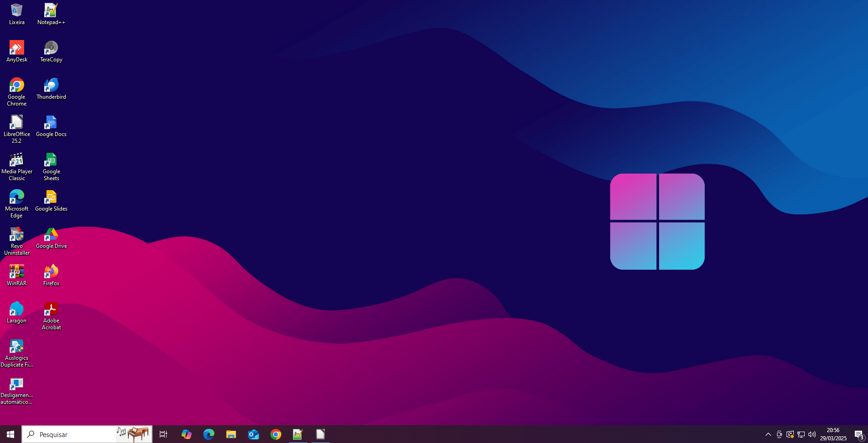Image resolution: width=868 pixels, height=443 pixels.
Task: Launch AnyDesk remote desktop
Action: coord(16,47)
